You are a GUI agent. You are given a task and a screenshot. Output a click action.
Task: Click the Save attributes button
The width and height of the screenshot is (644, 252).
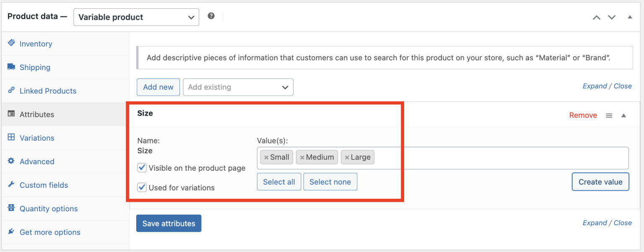pyautogui.click(x=169, y=223)
